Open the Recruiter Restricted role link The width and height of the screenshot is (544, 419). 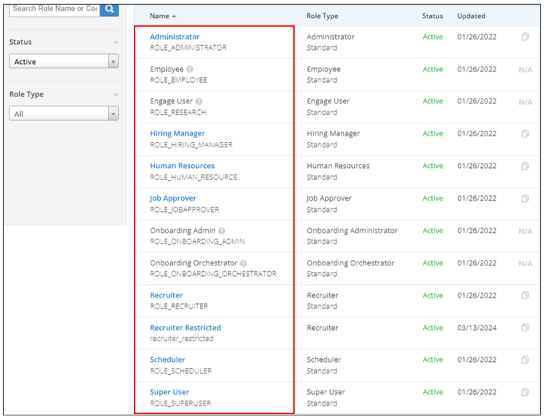tap(185, 327)
